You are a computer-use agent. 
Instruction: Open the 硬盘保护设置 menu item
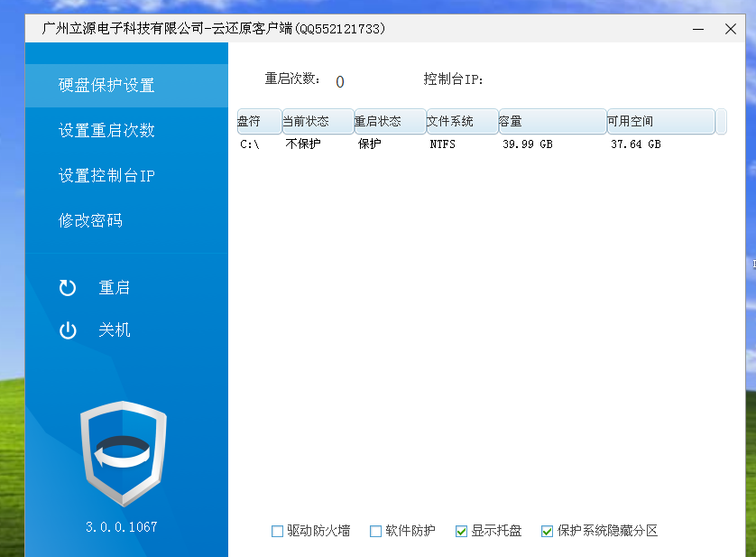point(126,86)
